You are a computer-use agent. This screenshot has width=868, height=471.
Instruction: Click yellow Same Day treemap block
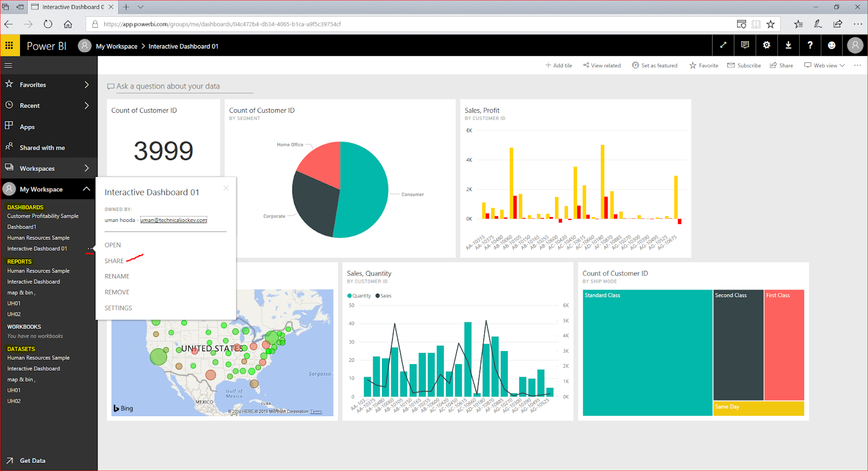[758, 408]
